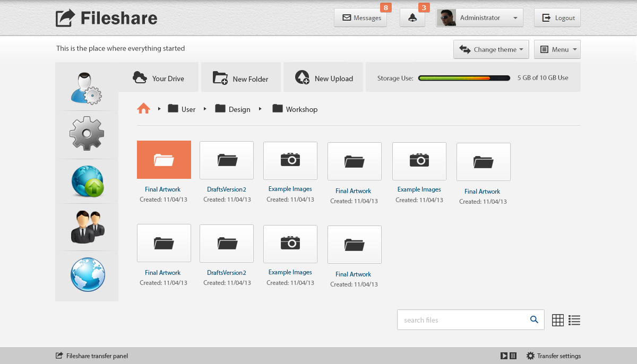Switch to list view
Viewport: 637px width, 364px height.
click(x=574, y=320)
